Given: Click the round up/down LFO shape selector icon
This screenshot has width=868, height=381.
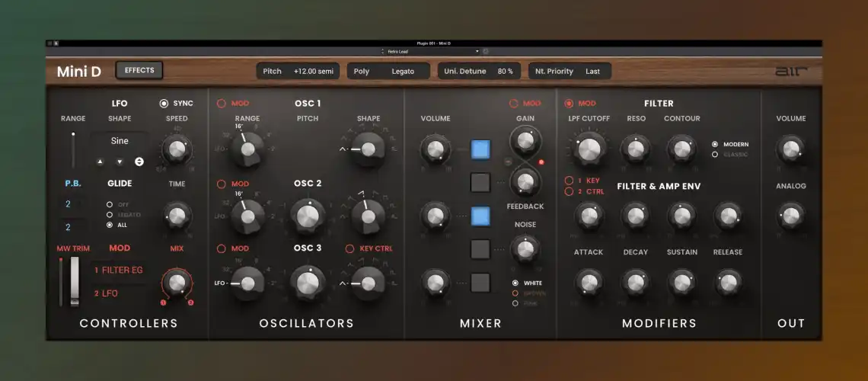Looking at the screenshot, I should (x=139, y=162).
